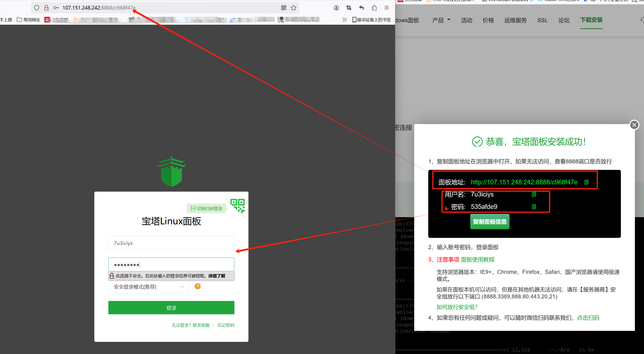644x354 pixels.
Task: Open the 常用网址 bookmarks folder
Action: coord(28,20)
